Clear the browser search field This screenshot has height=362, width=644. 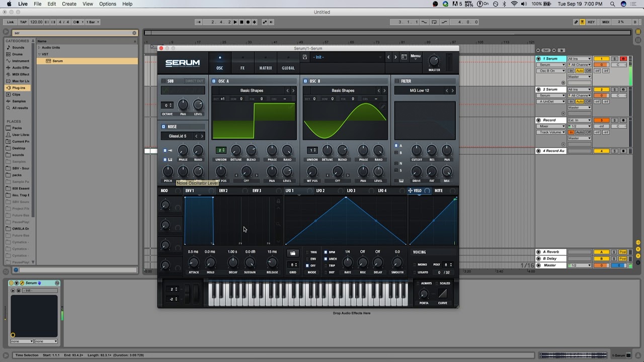(134, 33)
